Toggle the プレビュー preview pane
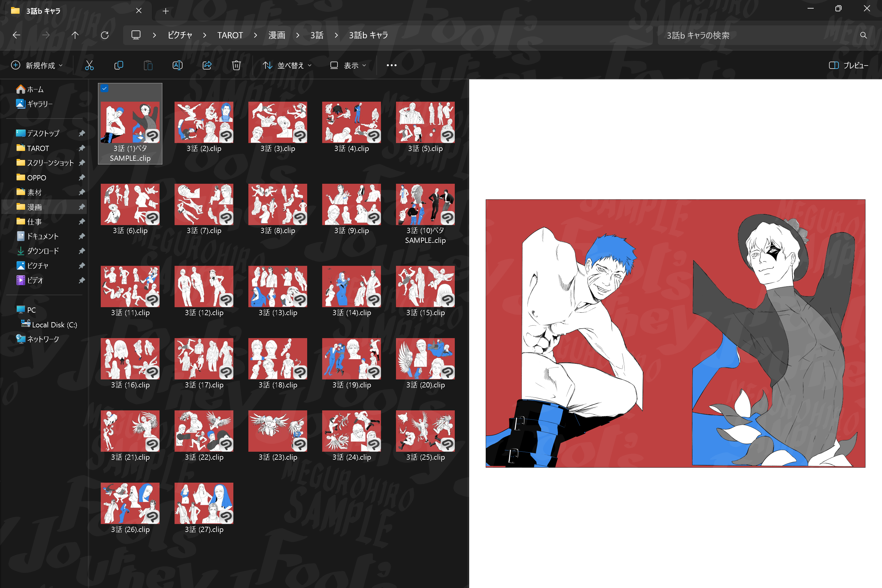Screen dimensions: 882x588 point(848,65)
